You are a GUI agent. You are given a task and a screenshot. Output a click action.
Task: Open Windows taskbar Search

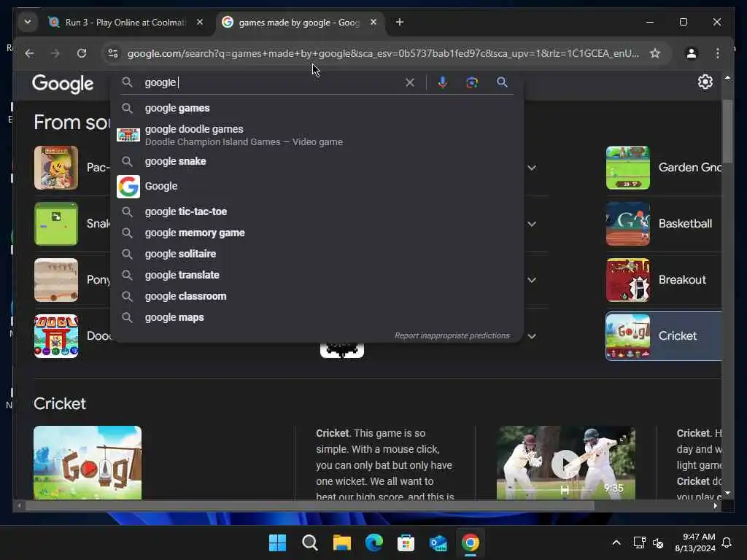(x=309, y=542)
